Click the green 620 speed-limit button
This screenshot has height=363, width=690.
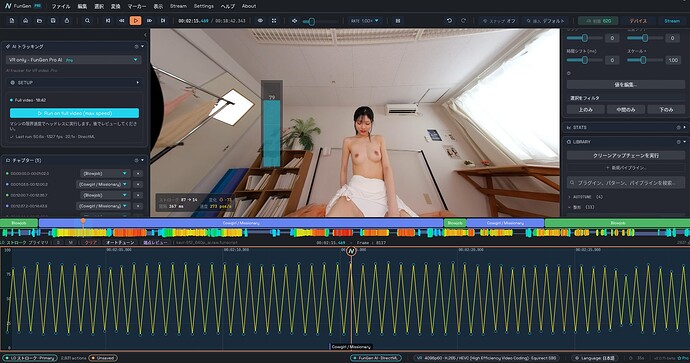point(598,21)
